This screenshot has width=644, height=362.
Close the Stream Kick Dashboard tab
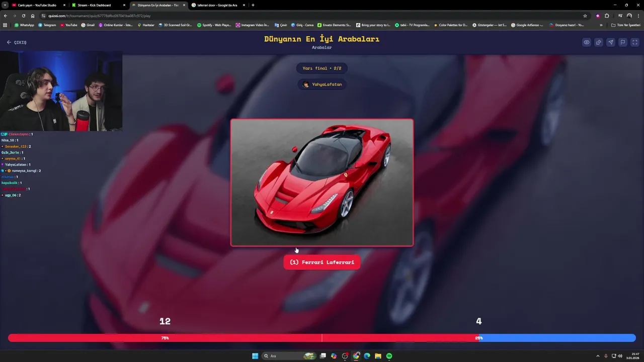pyautogui.click(x=124, y=5)
